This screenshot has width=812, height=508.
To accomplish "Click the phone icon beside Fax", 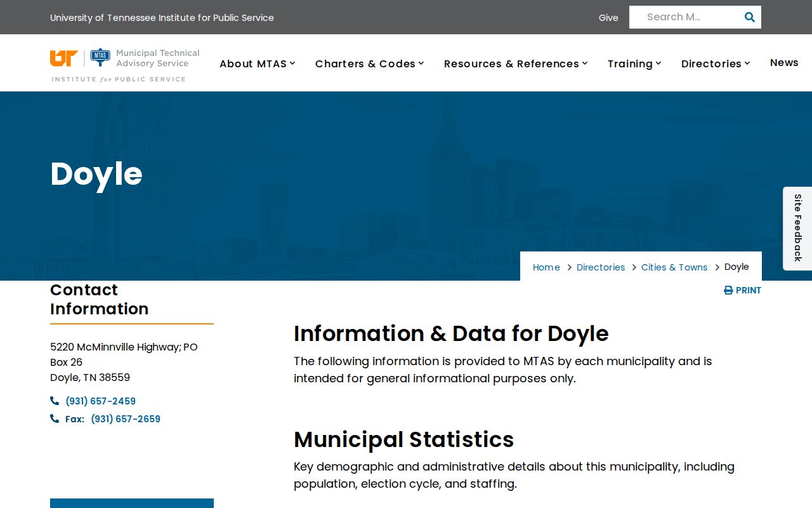I will [x=55, y=418].
